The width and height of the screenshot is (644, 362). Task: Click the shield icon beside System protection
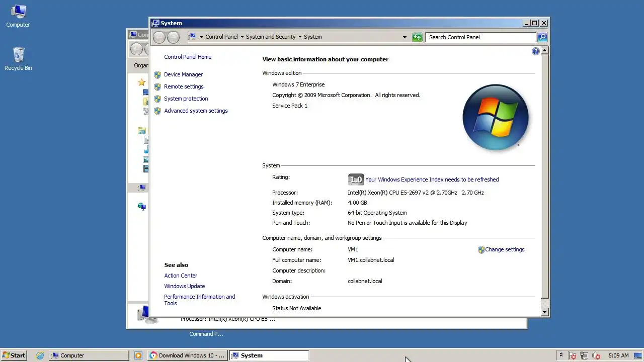(157, 99)
